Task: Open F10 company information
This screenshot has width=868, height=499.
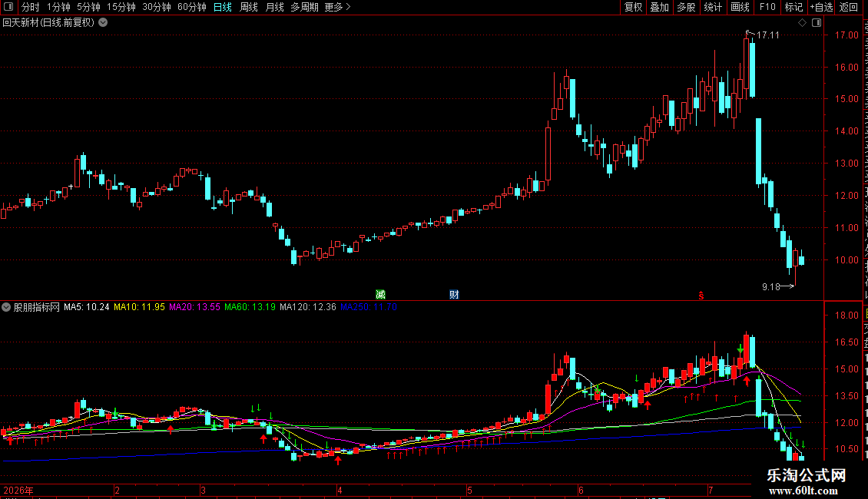Action: point(767,7)
